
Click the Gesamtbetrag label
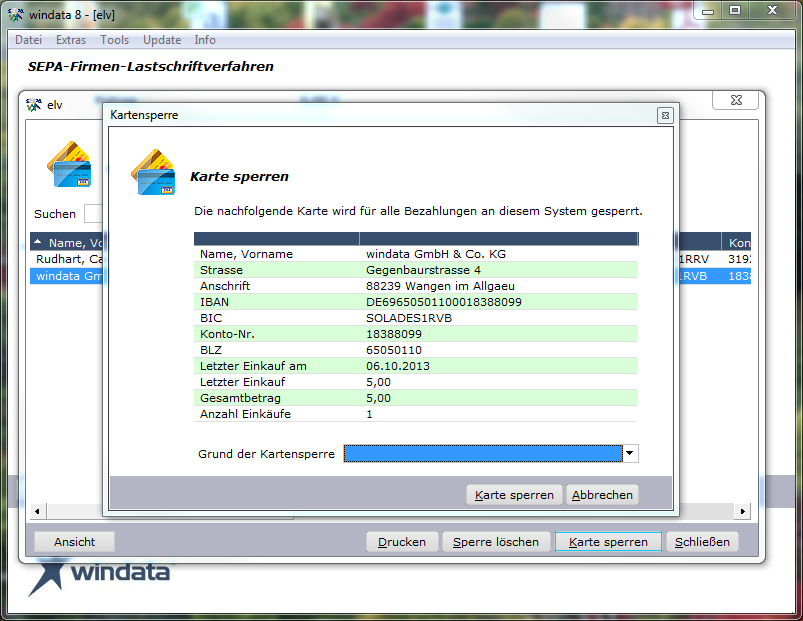click(x=240, y=398)
